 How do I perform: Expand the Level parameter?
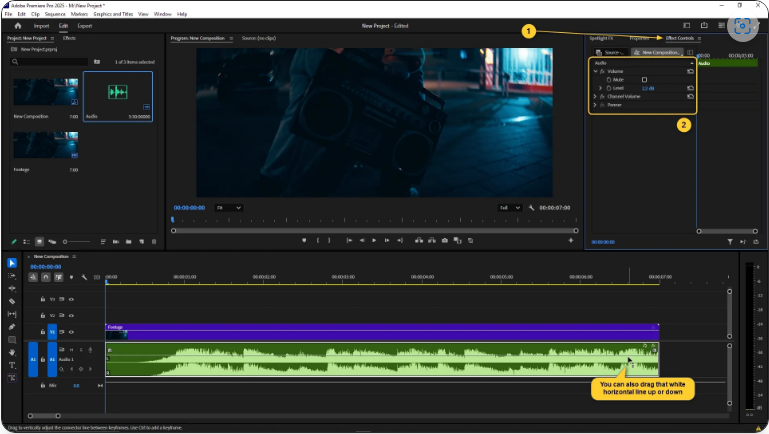pyautogui.click(x=600, y=88)
